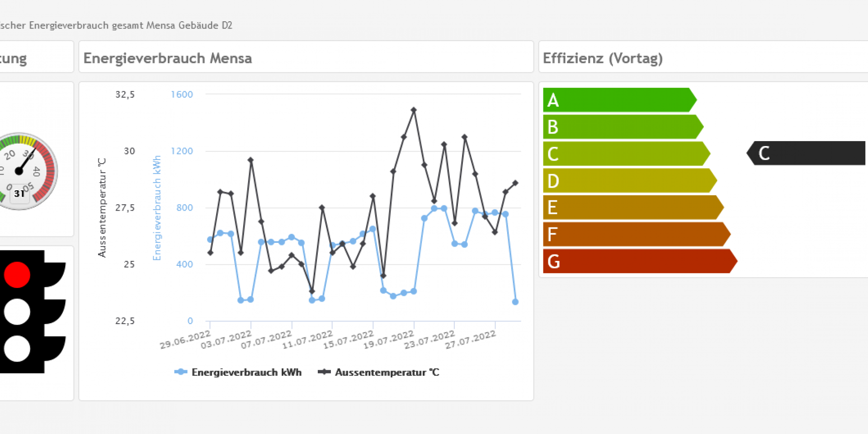868x434 pixels.
Task: Click the bottom traffic light lamp
Action: click(x=17, y=349)
